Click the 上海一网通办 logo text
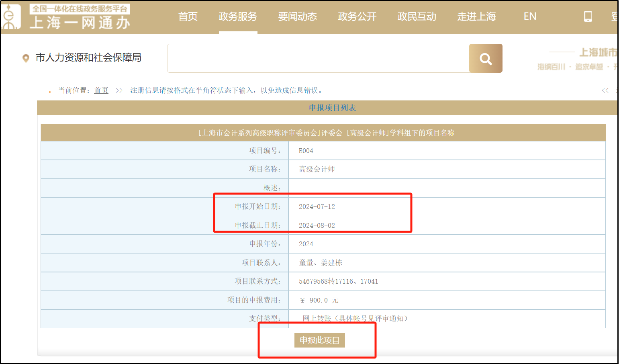This screenshot has height=364, width=619. 80,22
